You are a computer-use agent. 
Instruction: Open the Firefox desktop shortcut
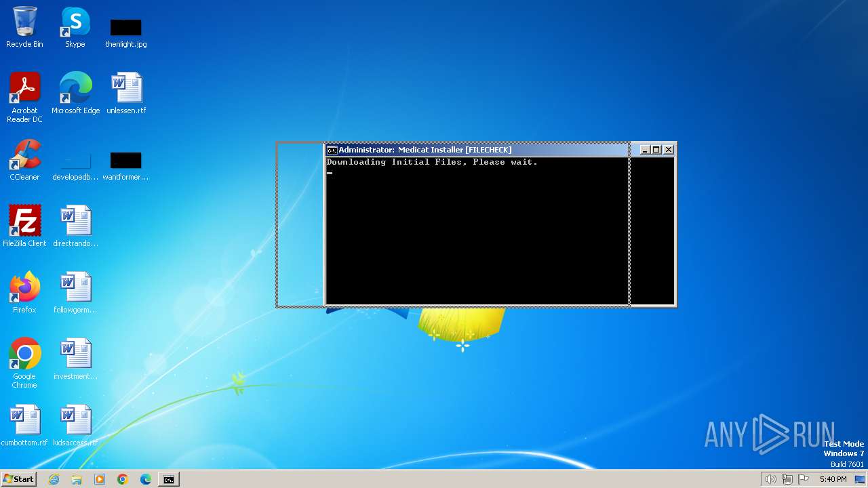coord(24,293)
